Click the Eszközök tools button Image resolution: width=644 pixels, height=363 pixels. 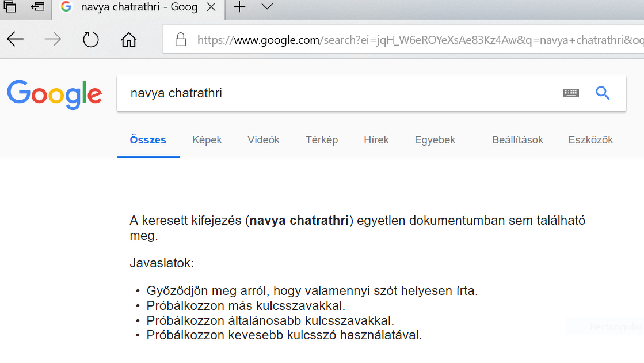pyautogui.click(x=590, y=140)
